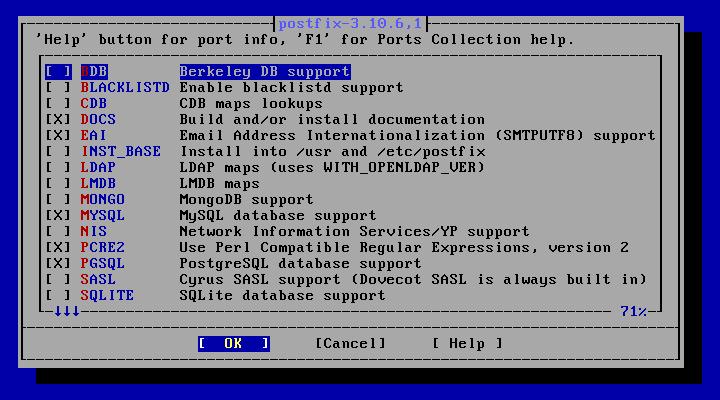Toggle the BDB checkbox
Image resolution: width=720 pixels, height=400 pixels.
pyautogui.click(x=58, y=72)
